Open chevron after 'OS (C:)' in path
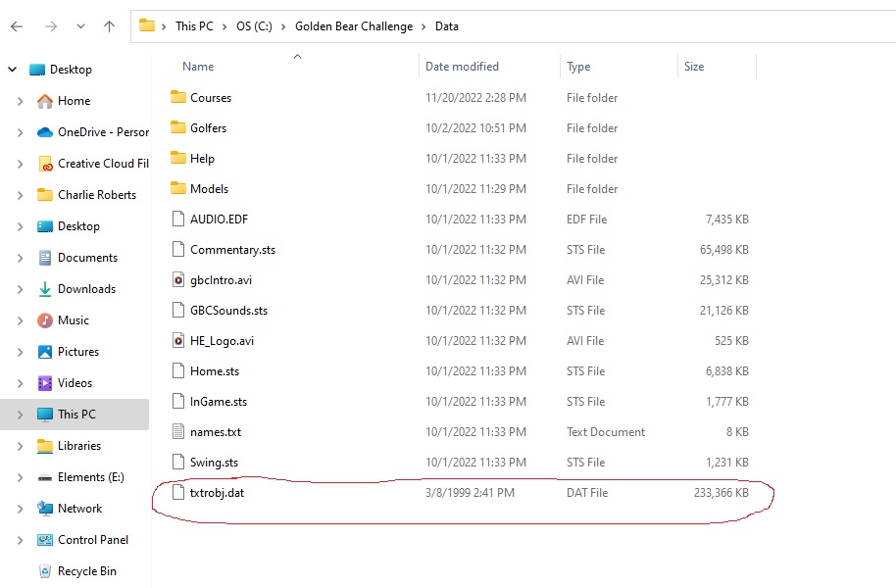896x588 pixels. coord(283,26)
